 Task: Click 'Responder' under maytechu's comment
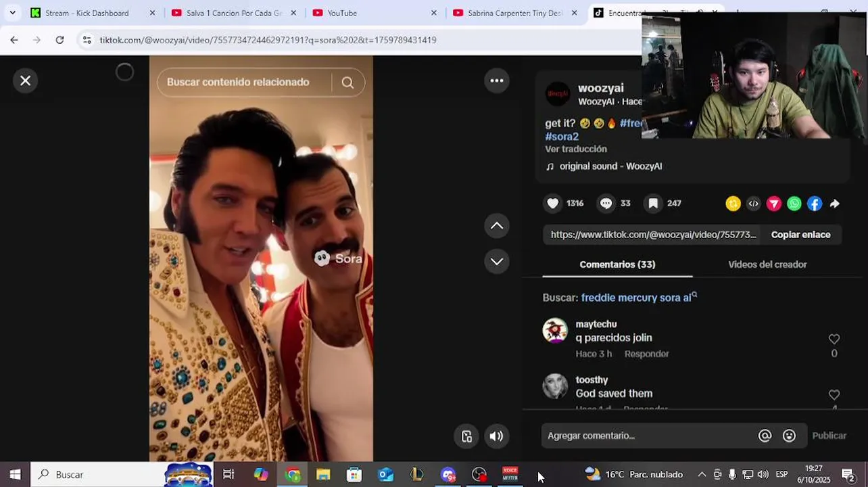[x=646, y=354]
